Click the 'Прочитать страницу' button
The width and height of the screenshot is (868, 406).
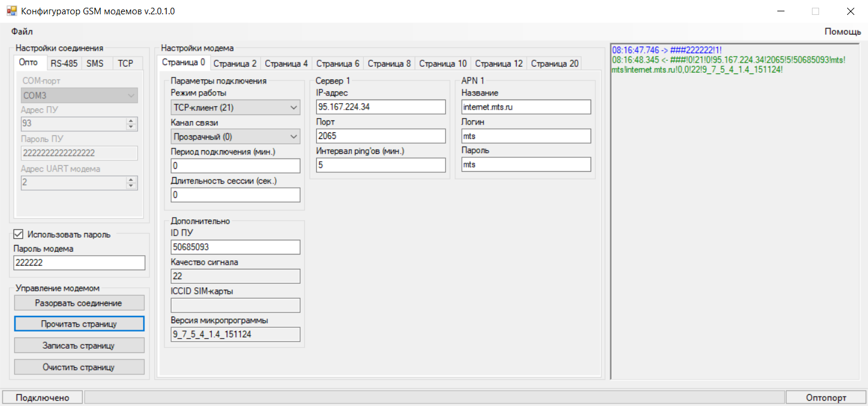click(x=79, y=324)
